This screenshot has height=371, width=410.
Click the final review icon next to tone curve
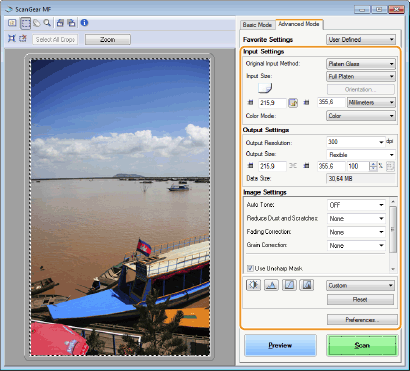[307, 285]
